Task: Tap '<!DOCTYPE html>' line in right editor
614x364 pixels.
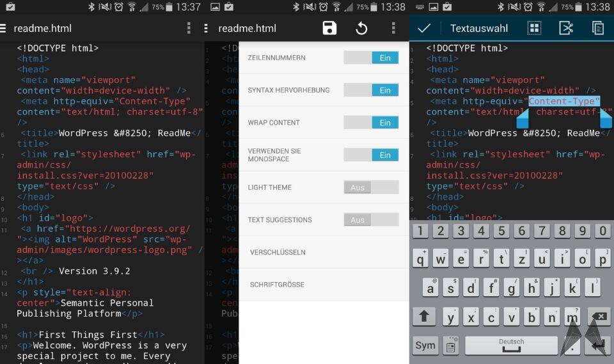Action: pos(467,48)
